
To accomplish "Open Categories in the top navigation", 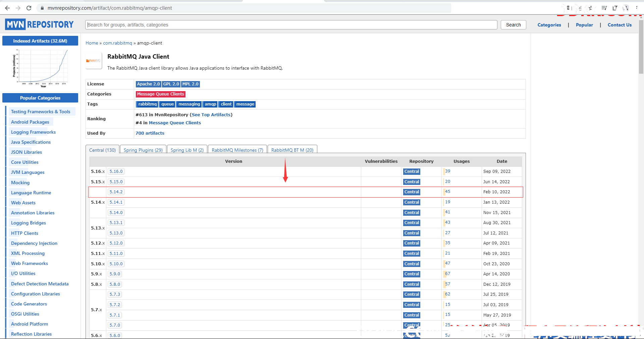I will click(x=549, y=25).
